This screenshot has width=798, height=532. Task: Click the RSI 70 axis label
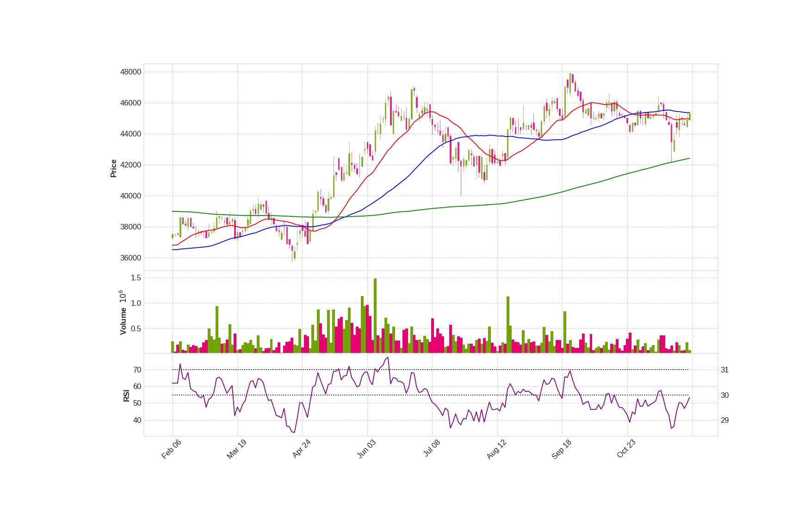pos(137,370)
